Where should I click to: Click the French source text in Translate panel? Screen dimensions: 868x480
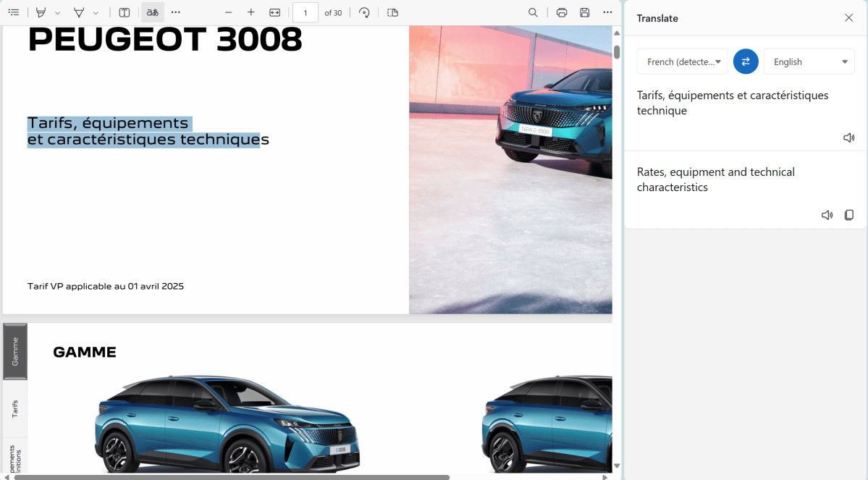pyautogui.click(x=733, y=102)
